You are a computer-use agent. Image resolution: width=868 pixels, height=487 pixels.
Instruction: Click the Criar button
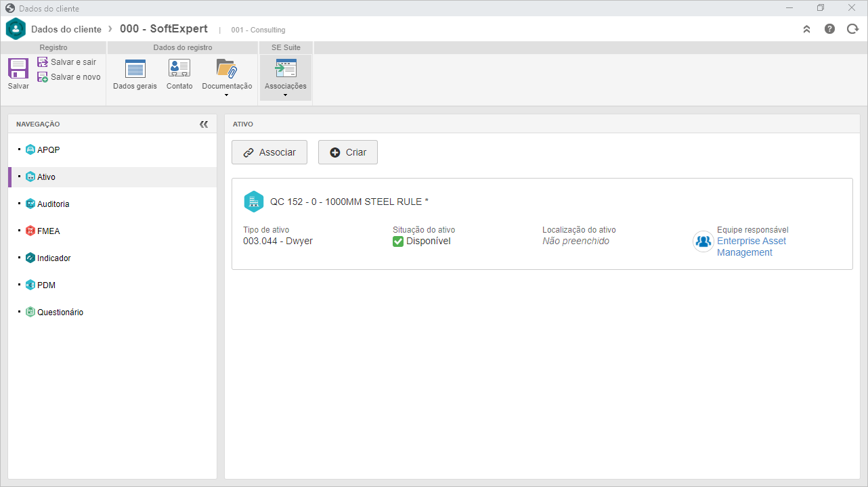[348, 152]
